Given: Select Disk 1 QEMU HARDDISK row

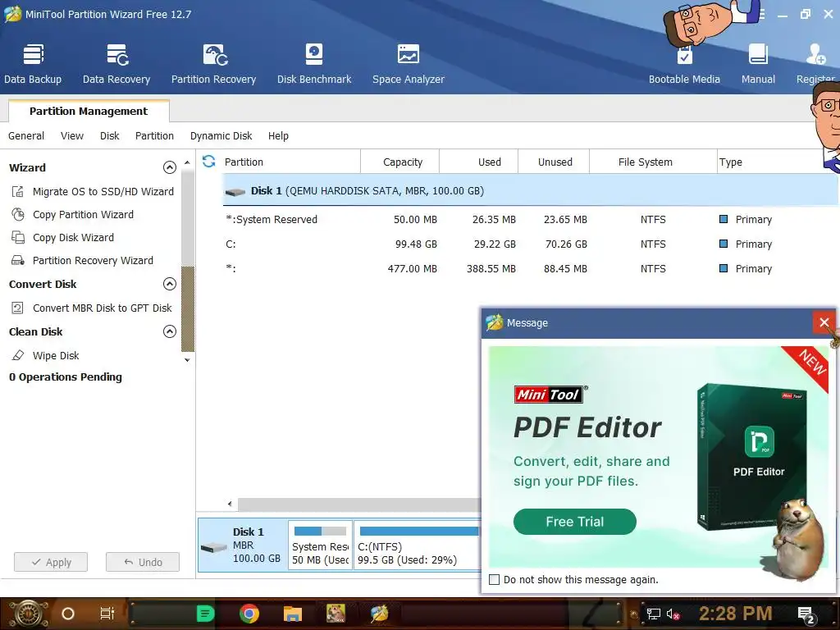Looking at the screenshot, I should pos(531,190).
